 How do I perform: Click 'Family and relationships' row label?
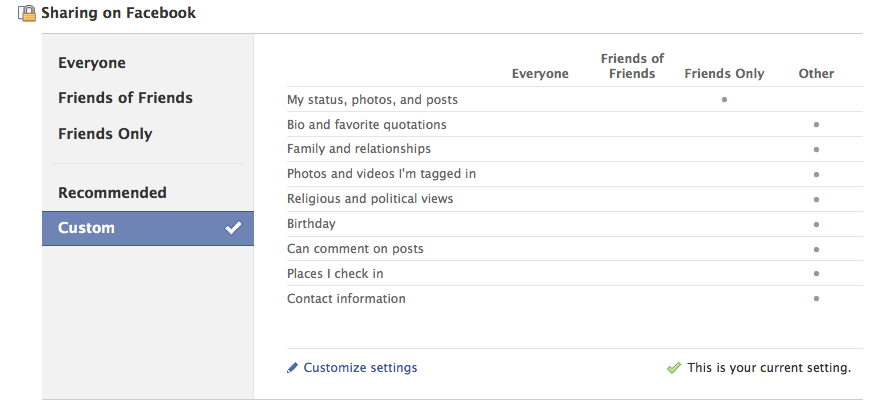pos(359,149)
